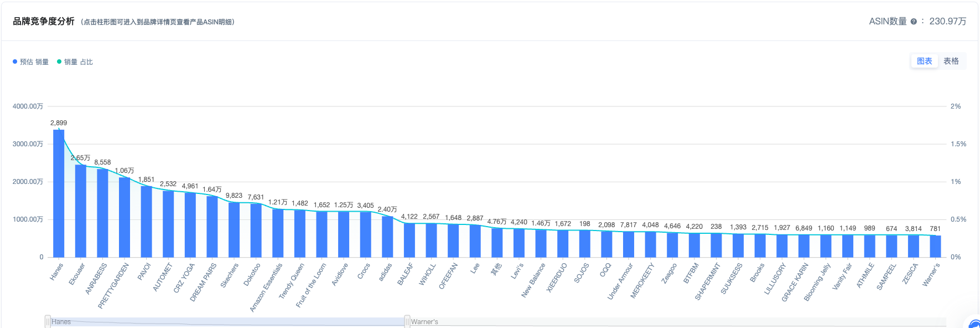Click the 1.5% right axis label

click(x=958, y=144)
